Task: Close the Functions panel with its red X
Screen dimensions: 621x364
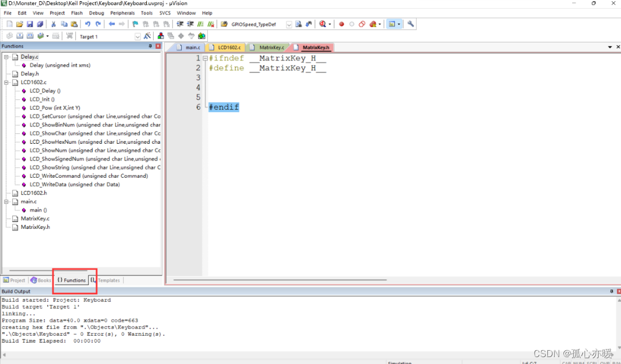Action: pyautogui.click(x=158, y=47)
